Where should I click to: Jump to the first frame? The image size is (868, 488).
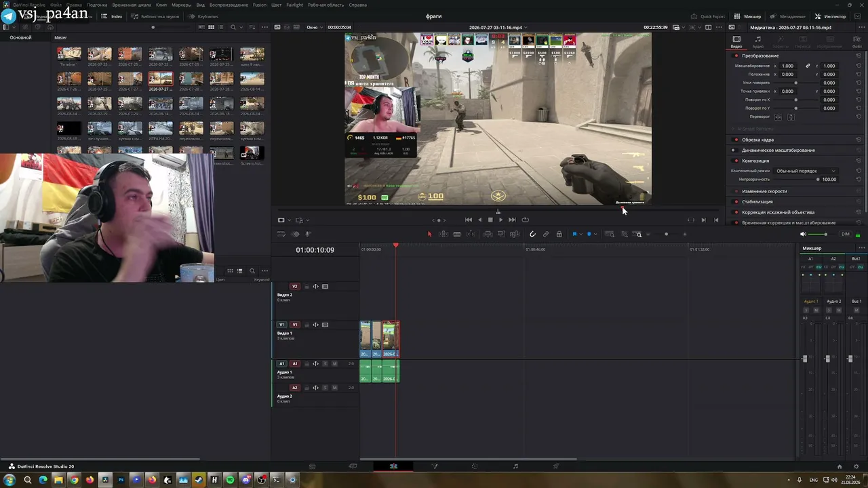coord(469,220)
